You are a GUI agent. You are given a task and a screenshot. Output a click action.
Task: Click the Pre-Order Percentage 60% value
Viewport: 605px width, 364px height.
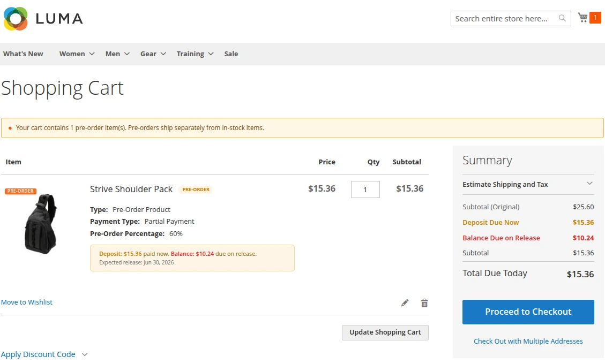point(176,234)
